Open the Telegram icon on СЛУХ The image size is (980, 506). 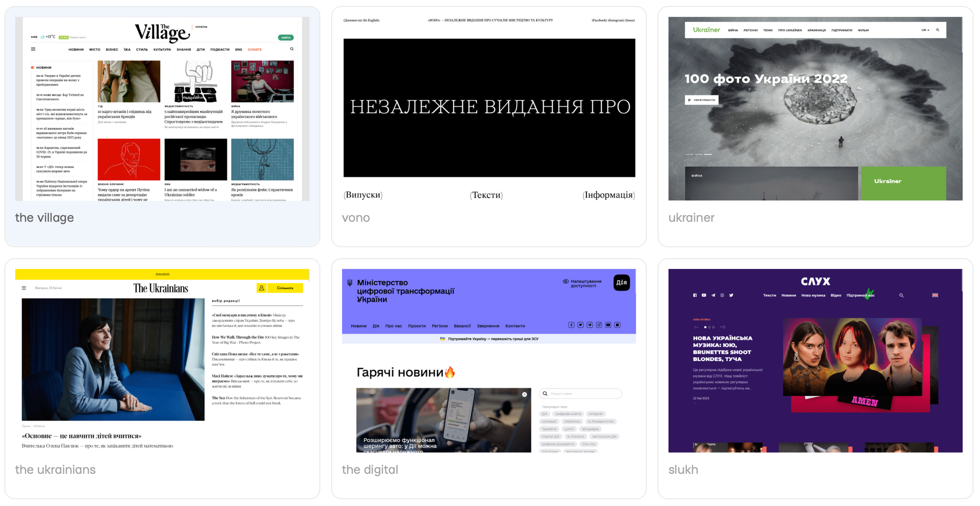713,295
